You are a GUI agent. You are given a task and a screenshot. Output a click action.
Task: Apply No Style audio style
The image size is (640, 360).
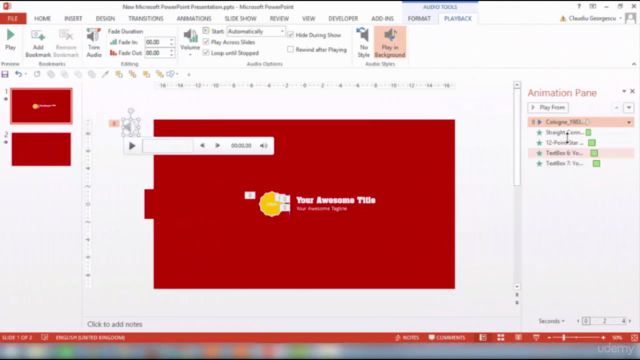(x=363, y=43)
